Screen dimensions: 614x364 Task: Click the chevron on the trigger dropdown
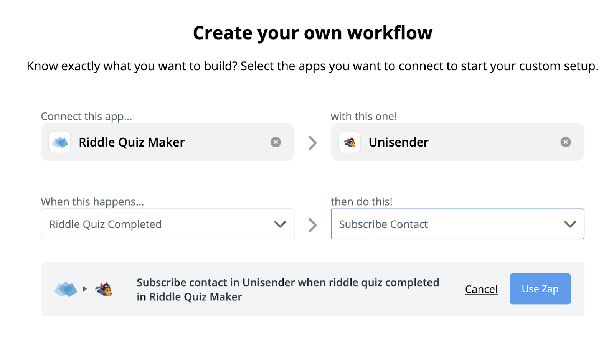pos(280,224)
